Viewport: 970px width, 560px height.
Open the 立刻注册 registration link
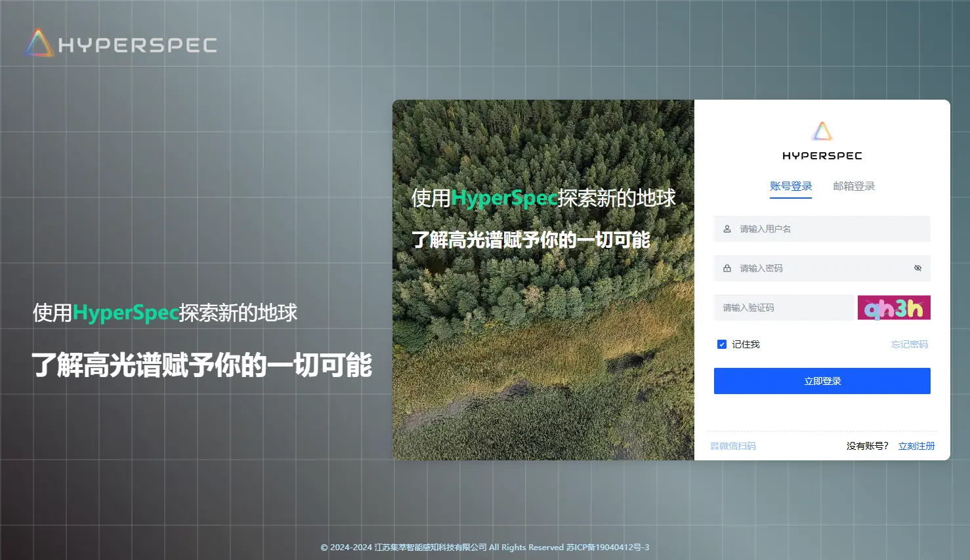point(916,446)
